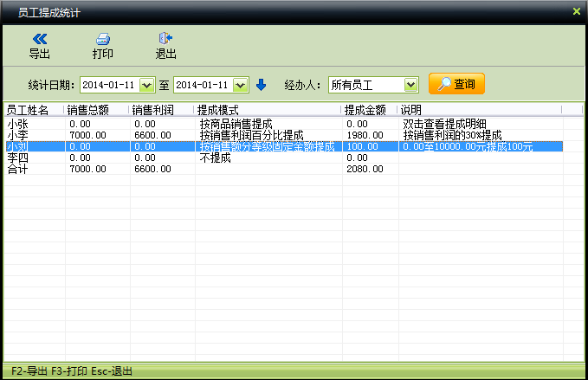Click the 提成金额 column header
The image size is (588, 380).
370,110
